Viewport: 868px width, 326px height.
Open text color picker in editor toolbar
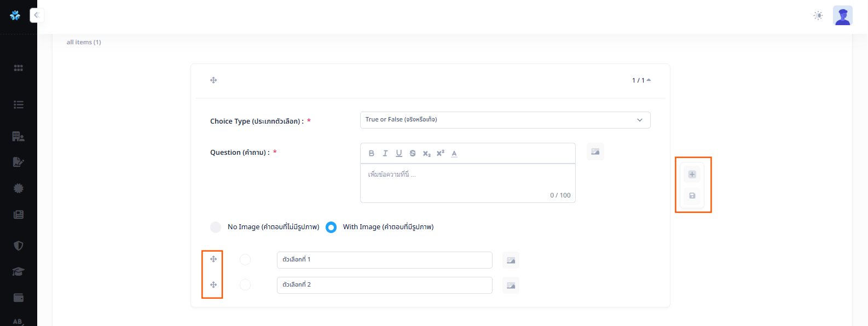tap(454, 154)
